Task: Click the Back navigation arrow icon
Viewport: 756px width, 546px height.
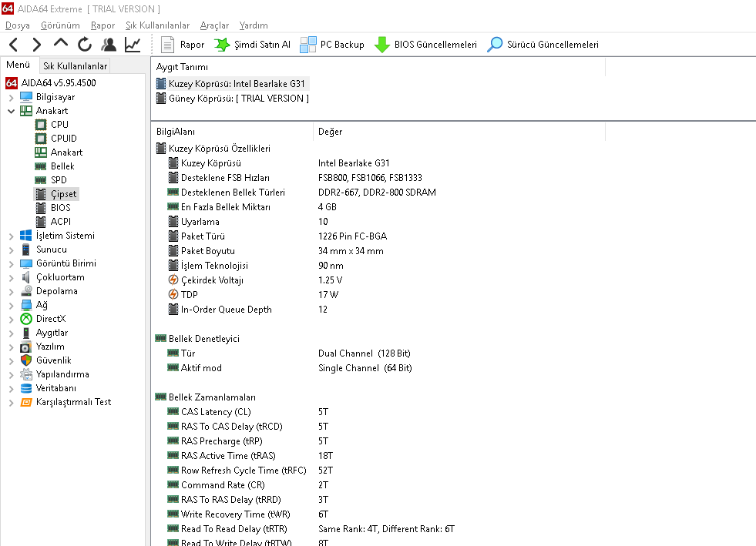Action: [14, 45]
